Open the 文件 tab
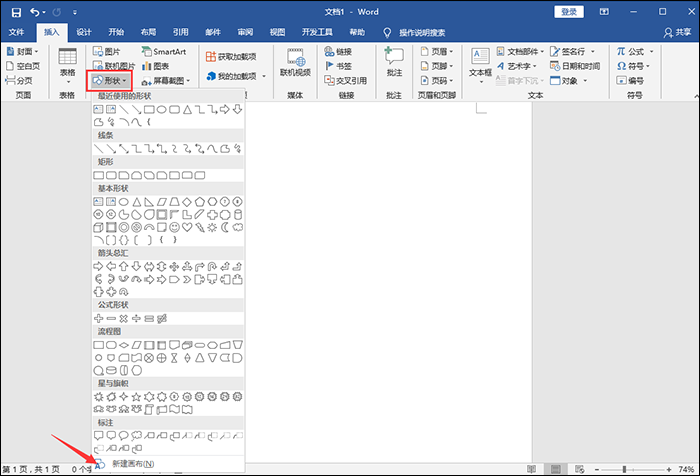Image resolution: width=700 pixels, height=476 pixels. pyautogui.click(x=17, y=32)
